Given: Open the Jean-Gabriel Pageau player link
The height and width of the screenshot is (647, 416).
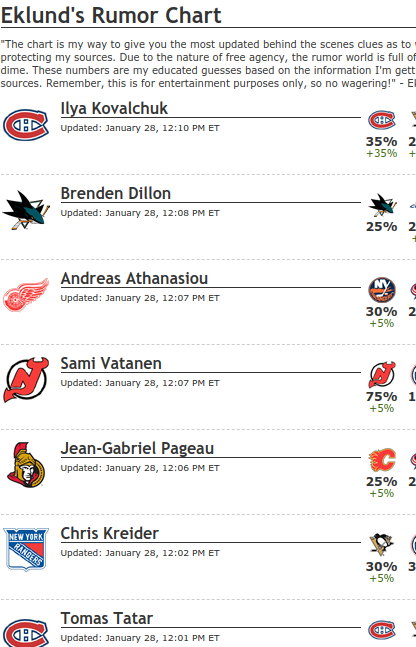Looking at the screenshot, I should tap(137, 449).
